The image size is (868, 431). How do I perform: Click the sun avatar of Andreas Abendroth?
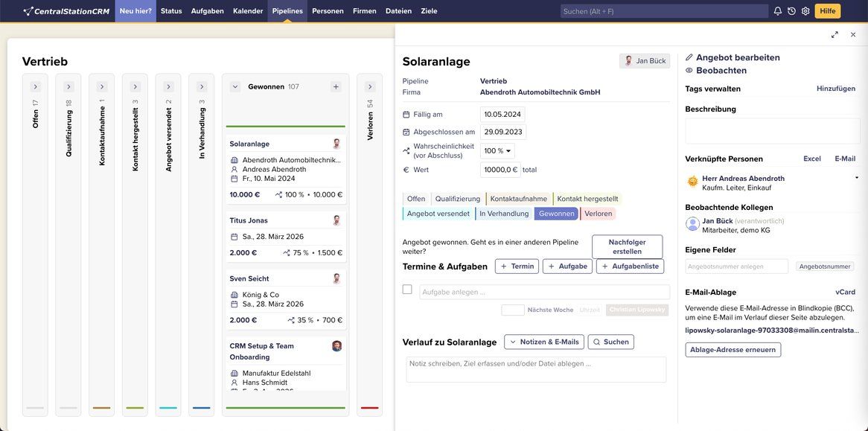pos(692,182)
